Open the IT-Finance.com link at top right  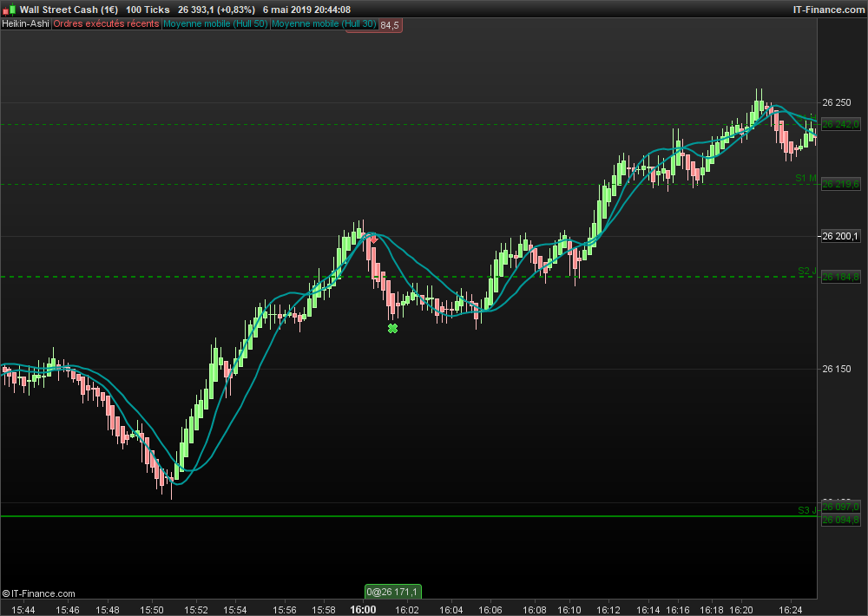pos(829,10)
